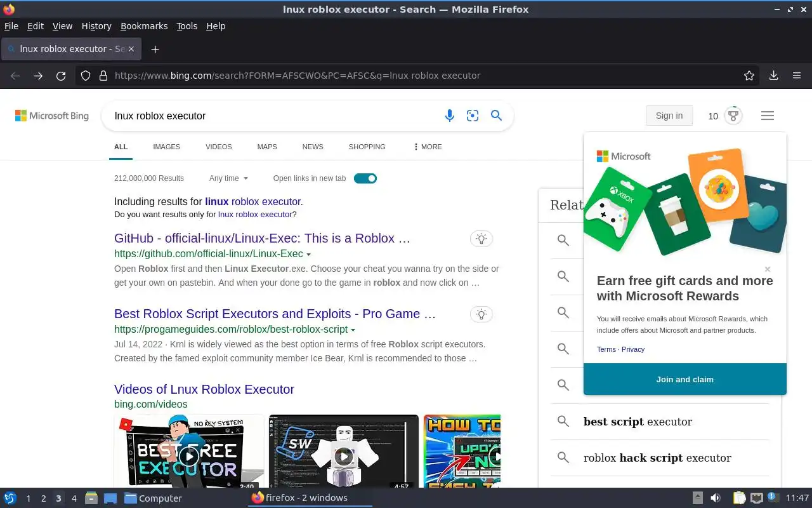Open the Firefox downloads panel
812x508 pixels.
pyautogui.click(x=773, y=76)
